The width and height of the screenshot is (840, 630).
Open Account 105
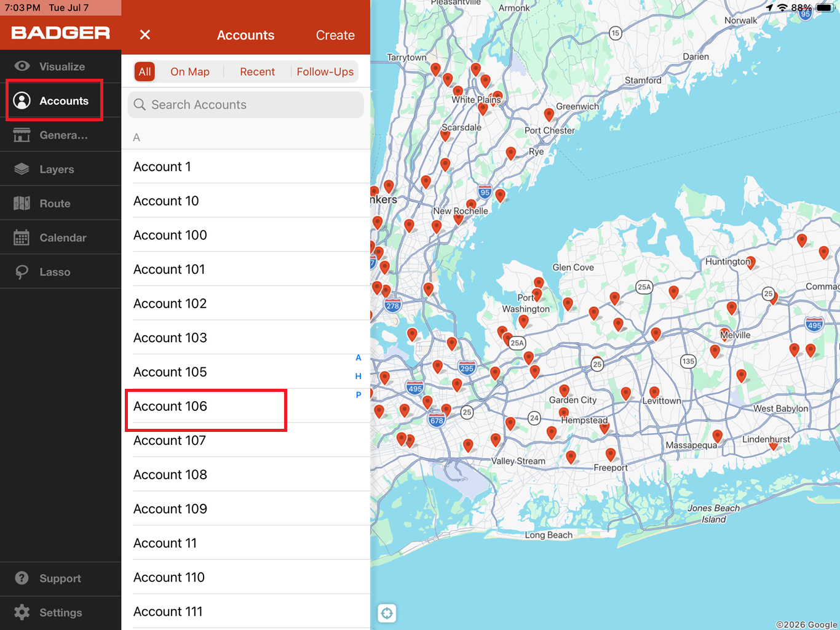(x=246, y=372)
